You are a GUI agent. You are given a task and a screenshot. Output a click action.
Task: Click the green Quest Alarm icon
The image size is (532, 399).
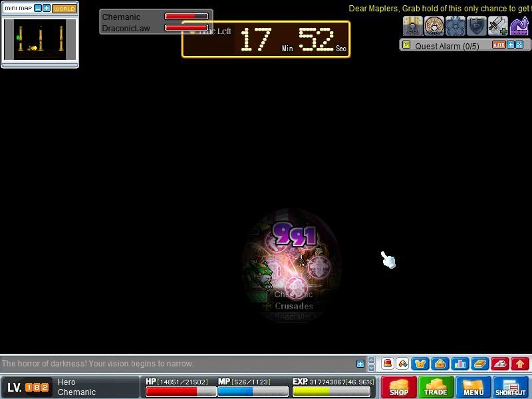click(406, 45)
